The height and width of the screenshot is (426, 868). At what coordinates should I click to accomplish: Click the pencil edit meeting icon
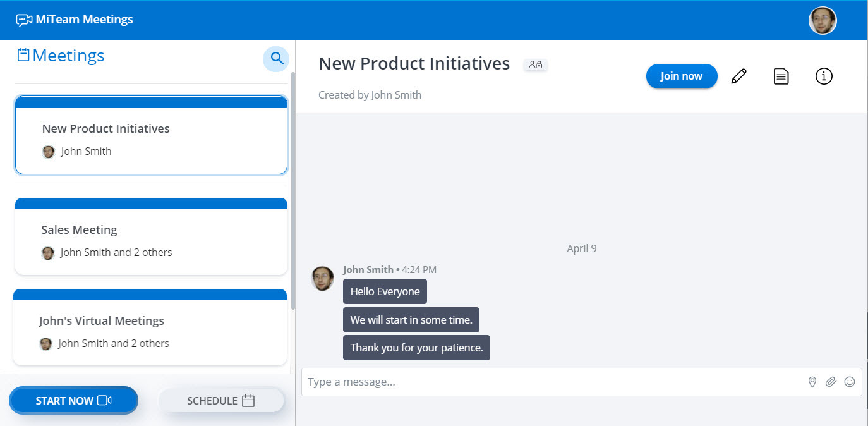point(738,76)
